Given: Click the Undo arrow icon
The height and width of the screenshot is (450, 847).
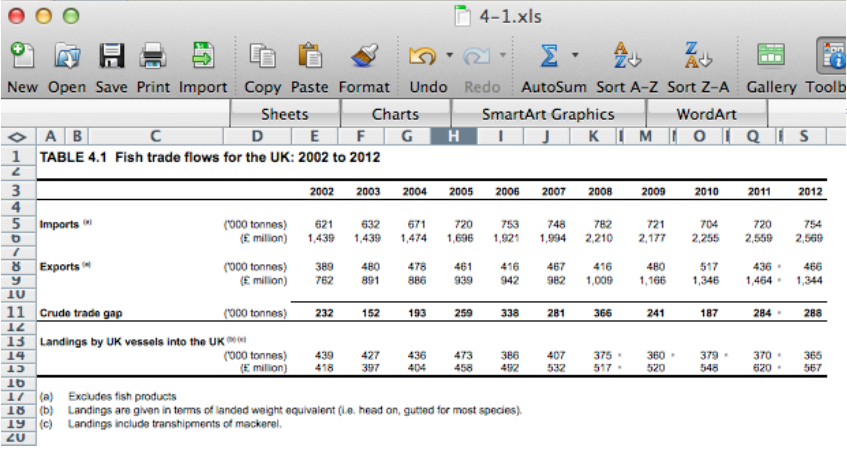Looking at the screenshot, I should tap(422, 55).
